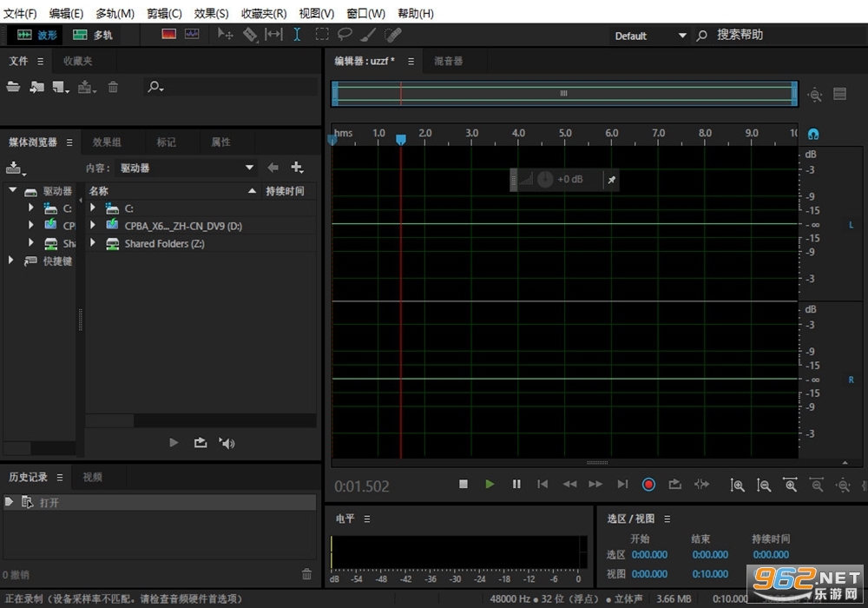
Task: Toggle the left channel L button
Action: [851, 225]
